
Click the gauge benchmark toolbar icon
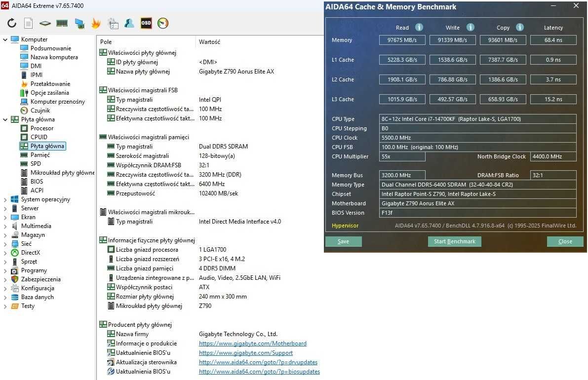coord(163,23)
